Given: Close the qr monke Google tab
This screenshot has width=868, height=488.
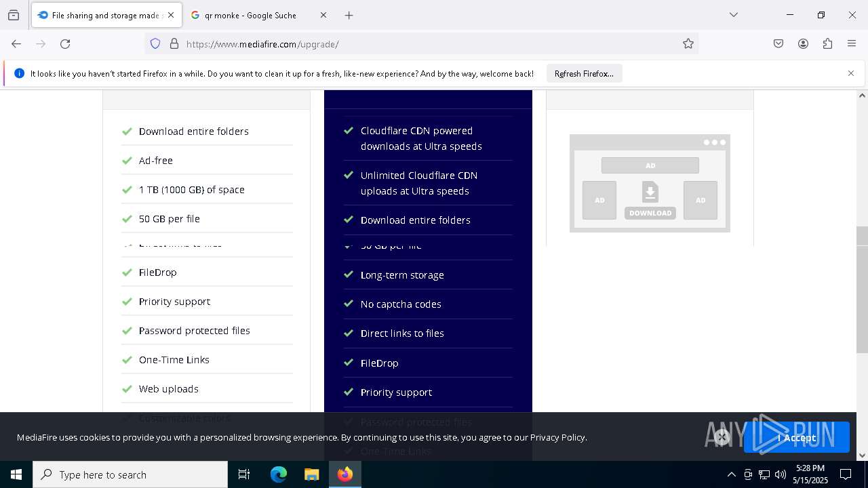Looking at the screenshot, I should pyautogui.click(x=323, y=15).
